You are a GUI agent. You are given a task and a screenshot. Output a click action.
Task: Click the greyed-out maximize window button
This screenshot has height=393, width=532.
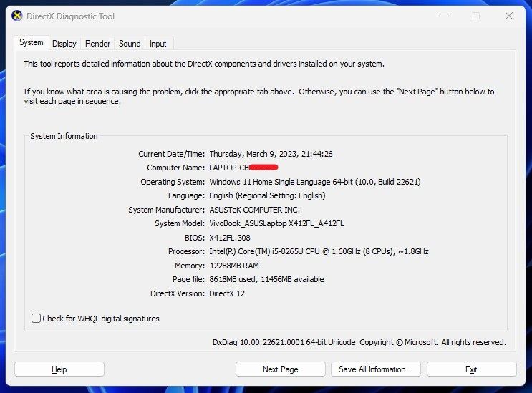476,16
